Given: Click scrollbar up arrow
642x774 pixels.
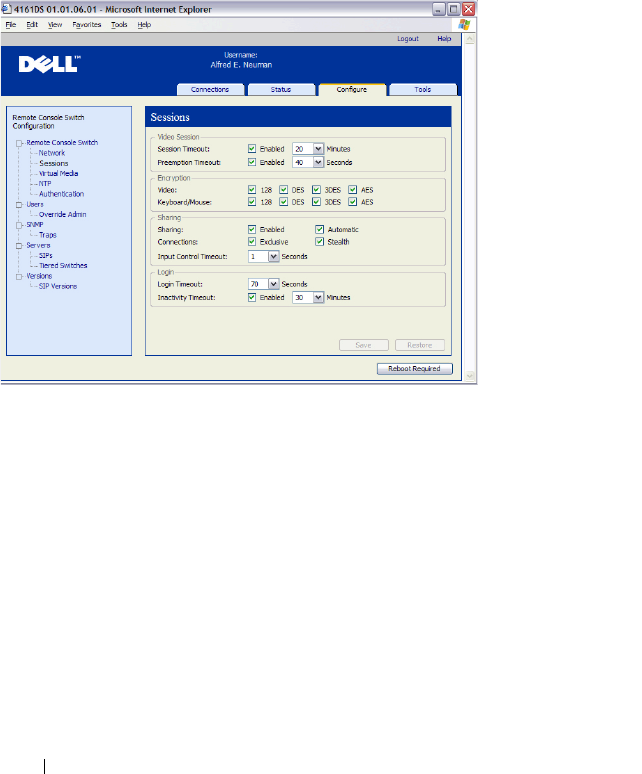Looking at the screenshot, I should click(469, 39).
